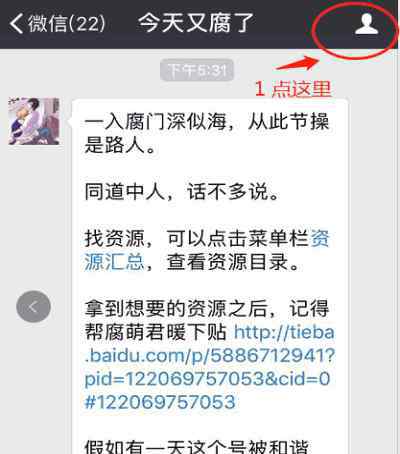Viewport: 400px width, 454px height.
Task: Open the account profile person icon
Action: [366, 24]
